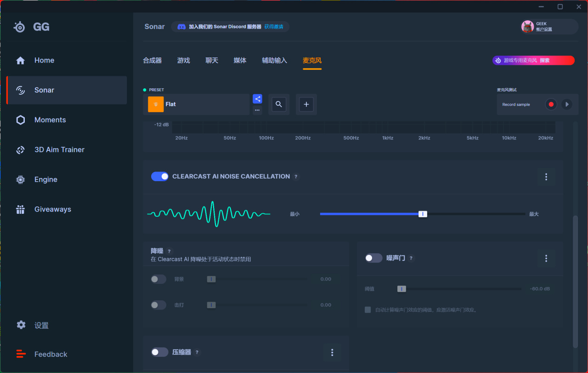This screenshot has height=373, width=588.
Task: Click 探索 in the 游戏专用麦克风 banner
Action: (x=544, y=60)
